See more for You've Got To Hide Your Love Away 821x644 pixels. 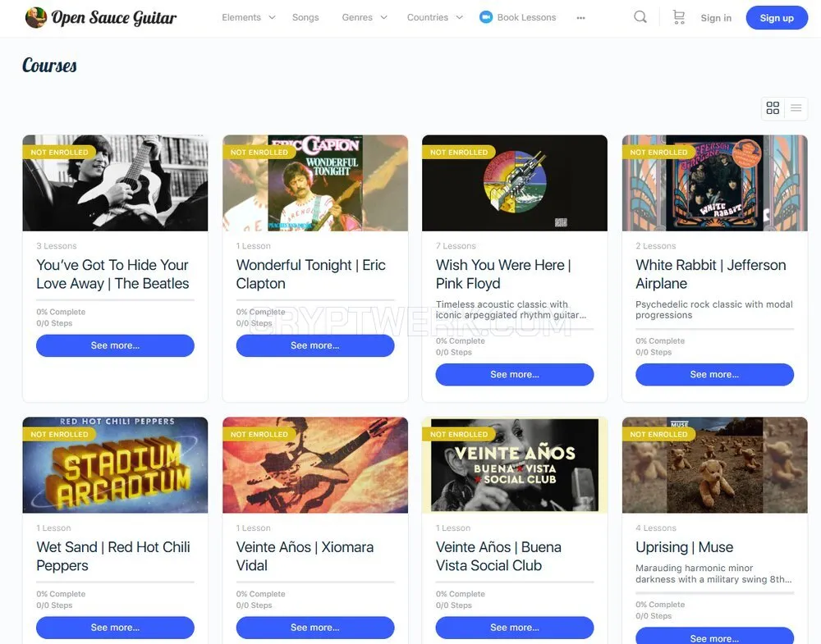(x=115, y=345)
